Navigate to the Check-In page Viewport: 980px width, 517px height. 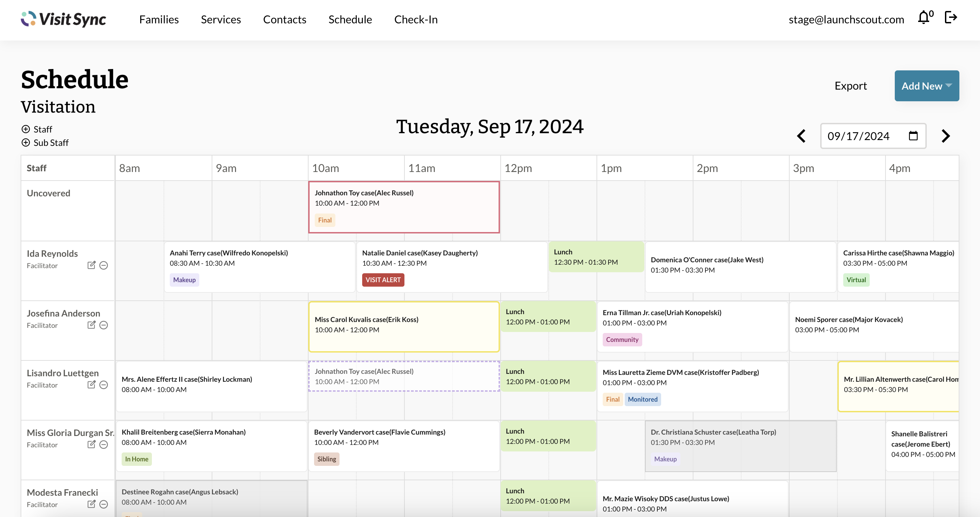(416, 19)
